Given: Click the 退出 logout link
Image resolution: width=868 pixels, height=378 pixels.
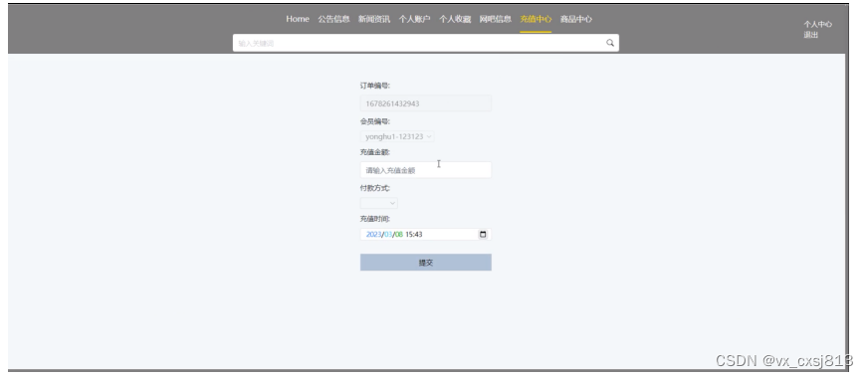Looking at the screenshot, I should (x=811, y=35).
